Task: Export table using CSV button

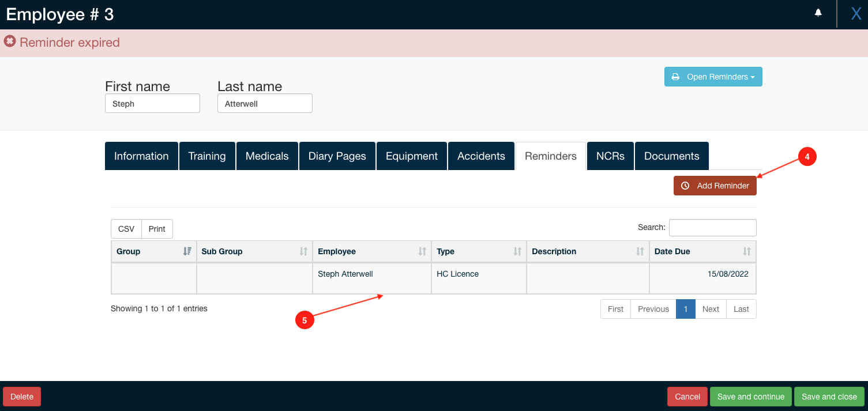Action: point(126,229)
